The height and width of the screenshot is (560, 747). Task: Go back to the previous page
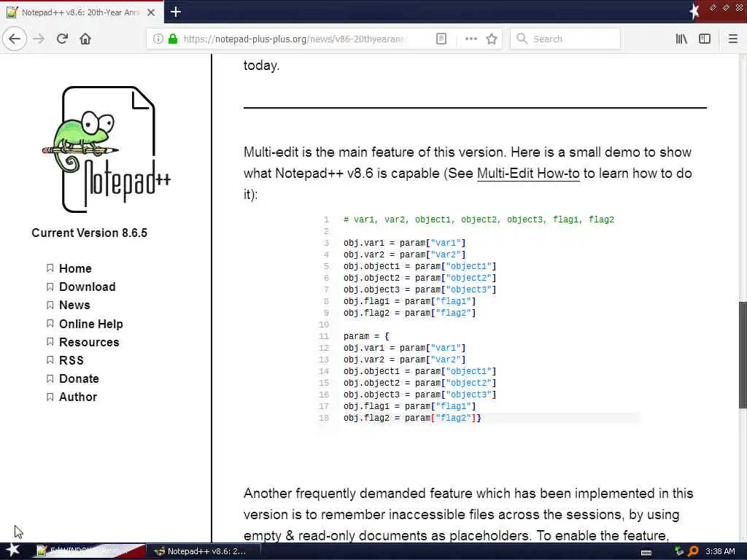tap(15, 39)
